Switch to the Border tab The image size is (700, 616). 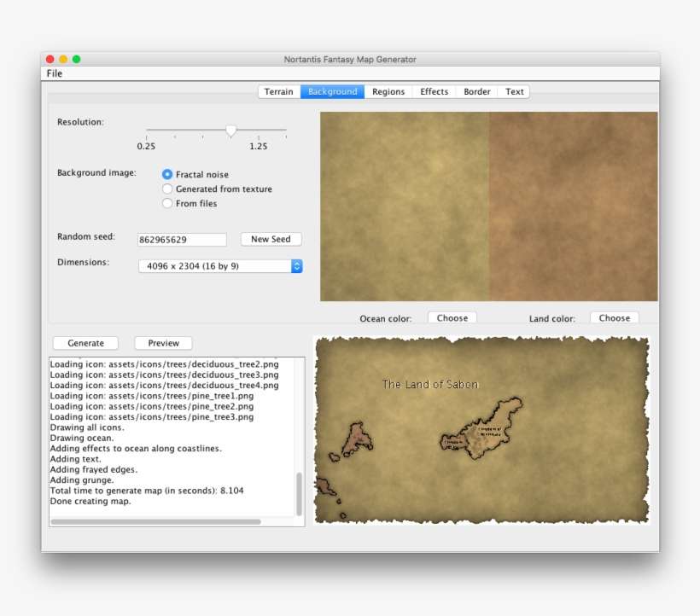pos(476,91)
